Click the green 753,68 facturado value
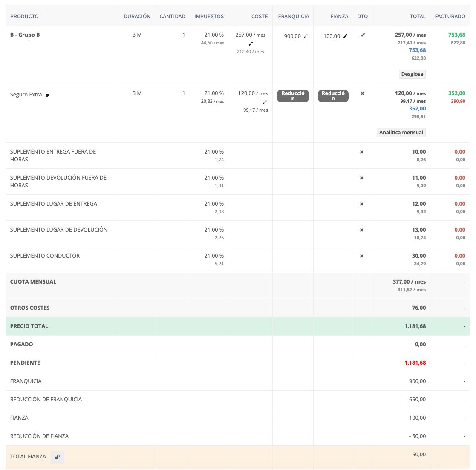 pos(456,35)
